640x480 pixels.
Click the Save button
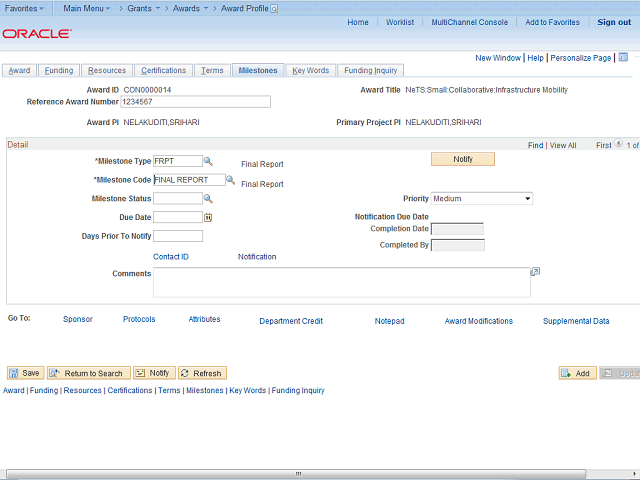coord(25,373)
